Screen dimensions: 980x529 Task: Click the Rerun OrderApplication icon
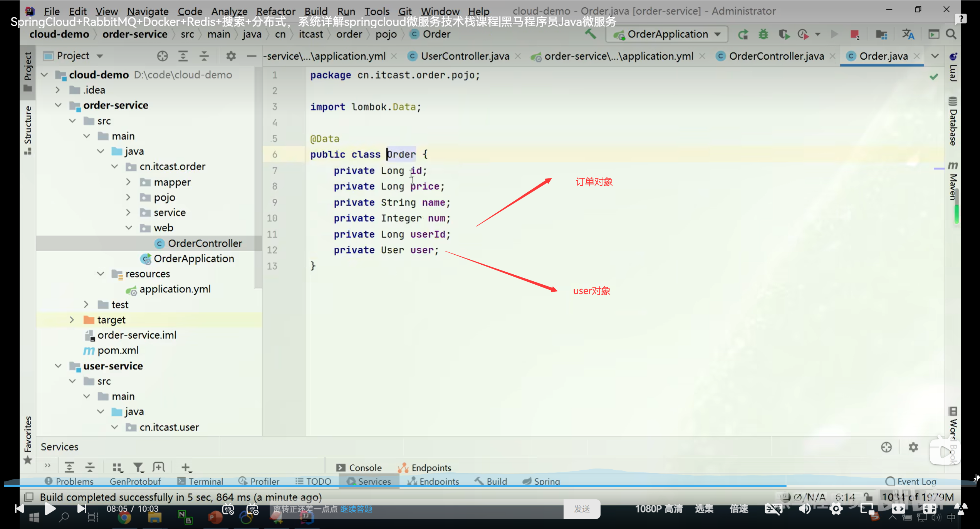(x=743, y=34)
